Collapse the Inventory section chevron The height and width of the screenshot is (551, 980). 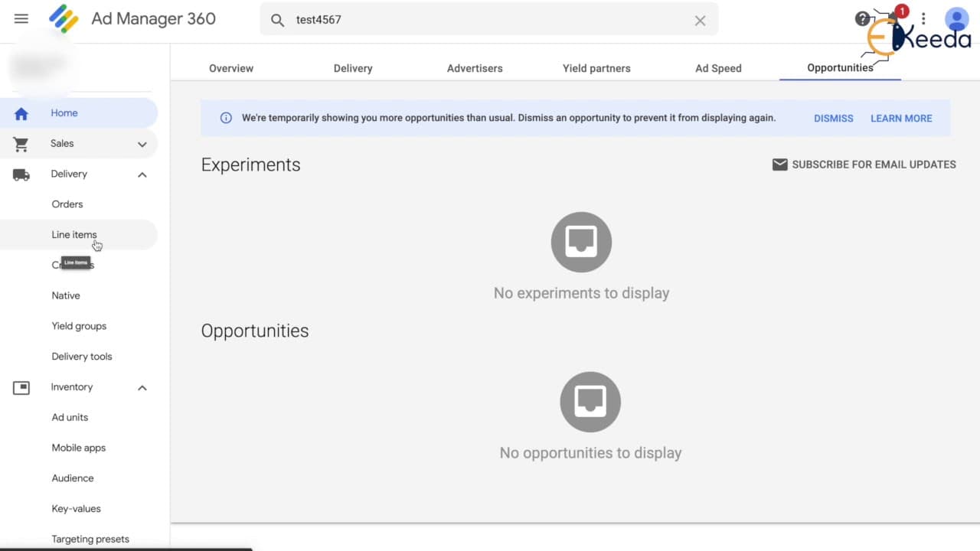pyautogui.click(x=142, y=388)
